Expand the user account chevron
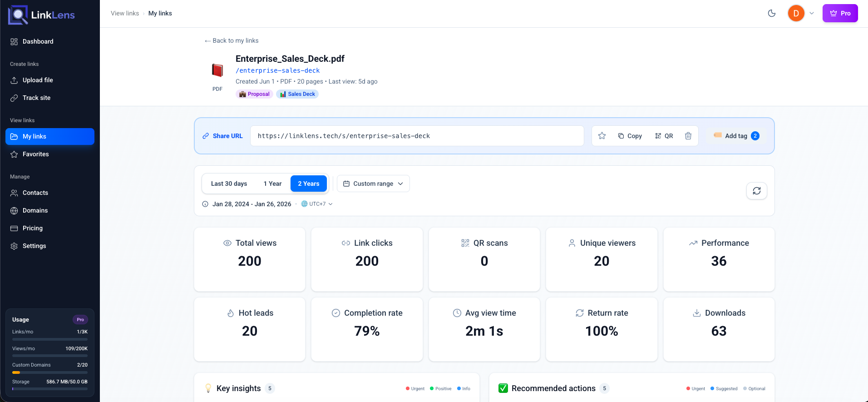The width and height of the screenshot is (868, 402). point(812,13)
